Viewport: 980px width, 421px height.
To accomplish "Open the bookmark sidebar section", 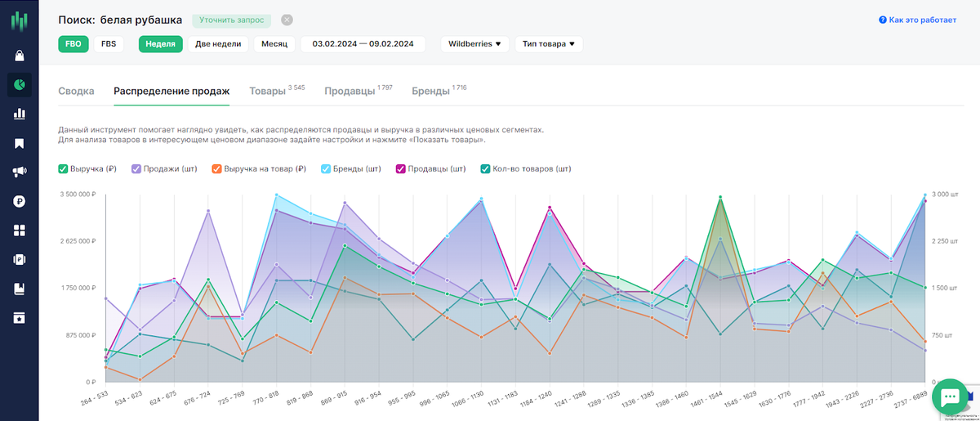I will pyautogui.click(x=19, y=143).
